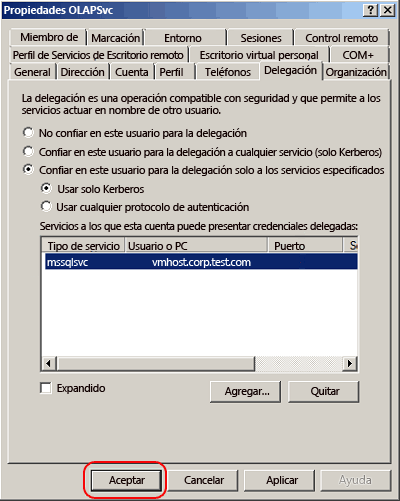This screenshot has height=501, width=400.
Task: Click the Usuario o PC column header
Action: tap(196, 246)
